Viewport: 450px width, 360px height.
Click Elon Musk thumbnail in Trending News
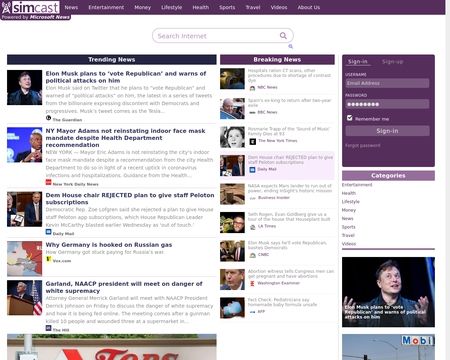25,87
